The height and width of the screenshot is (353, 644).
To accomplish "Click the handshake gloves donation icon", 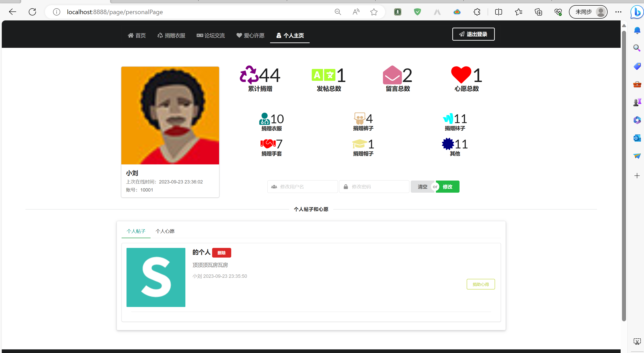I will (x=268, y=144).
